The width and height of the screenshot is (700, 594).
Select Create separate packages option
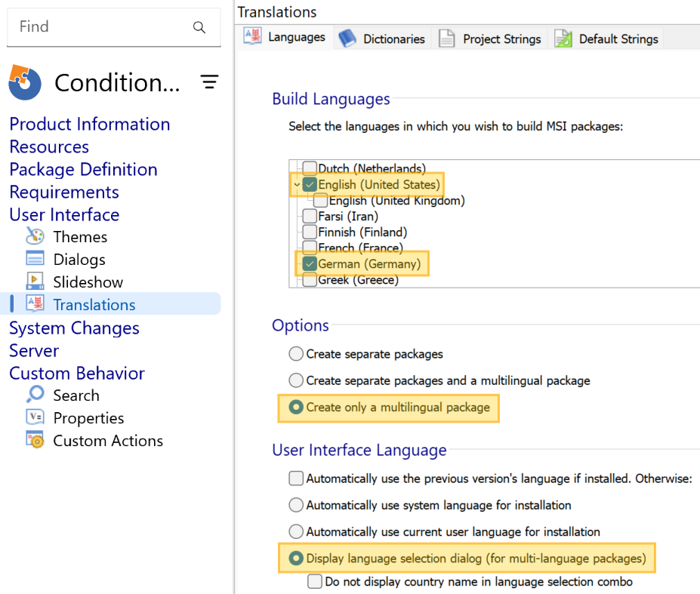coord(296,354)
